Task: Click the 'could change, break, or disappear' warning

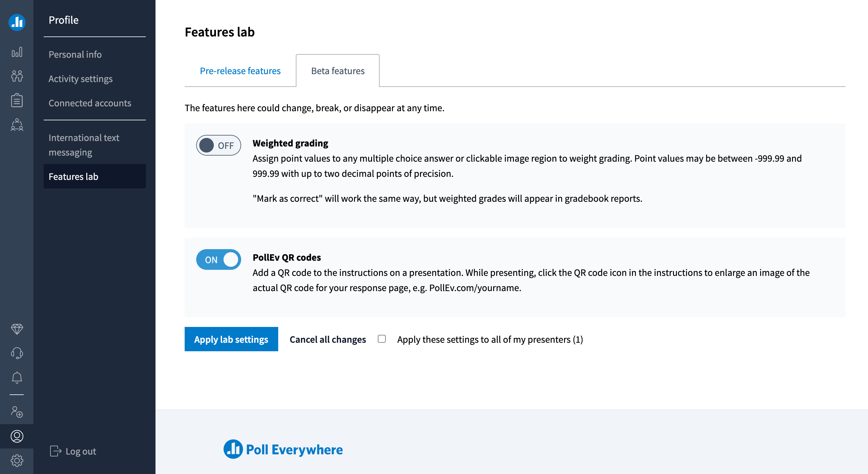Action: [x=314, y=108]
